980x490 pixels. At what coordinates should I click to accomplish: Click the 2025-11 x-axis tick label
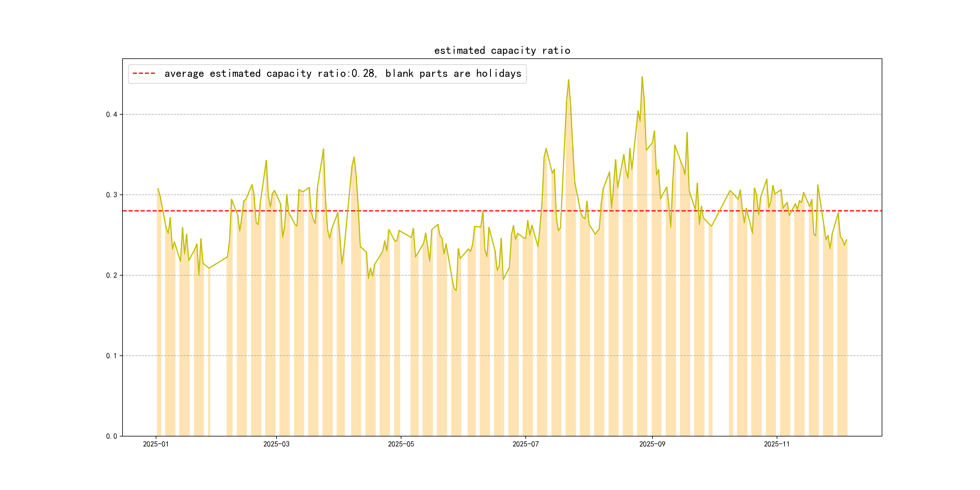coord(776,444)
